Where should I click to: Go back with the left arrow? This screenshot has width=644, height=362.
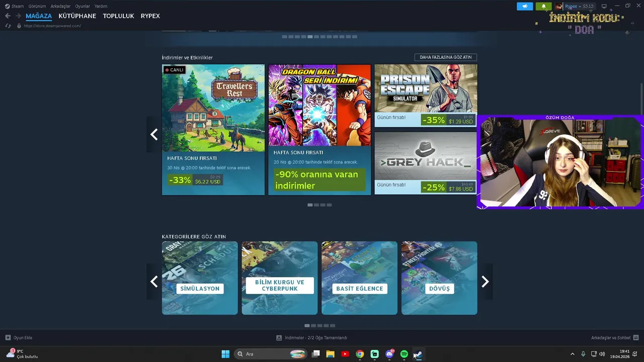(x=8, y=16)
